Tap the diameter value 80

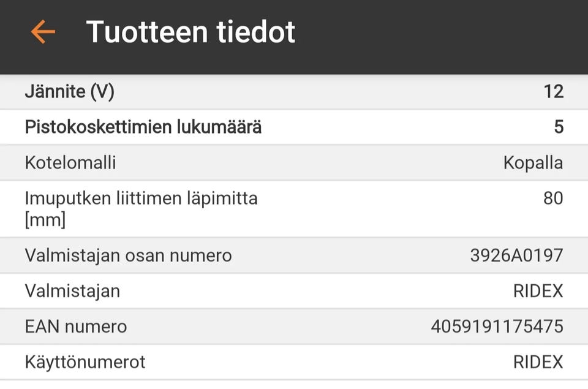(x=553, y=198)
